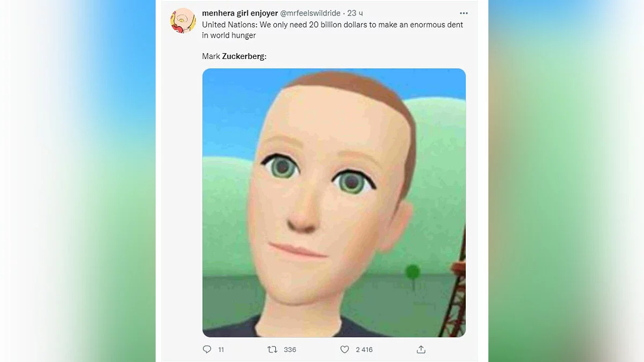Open the tweet's three-dot more options menu

pos(464,13)
